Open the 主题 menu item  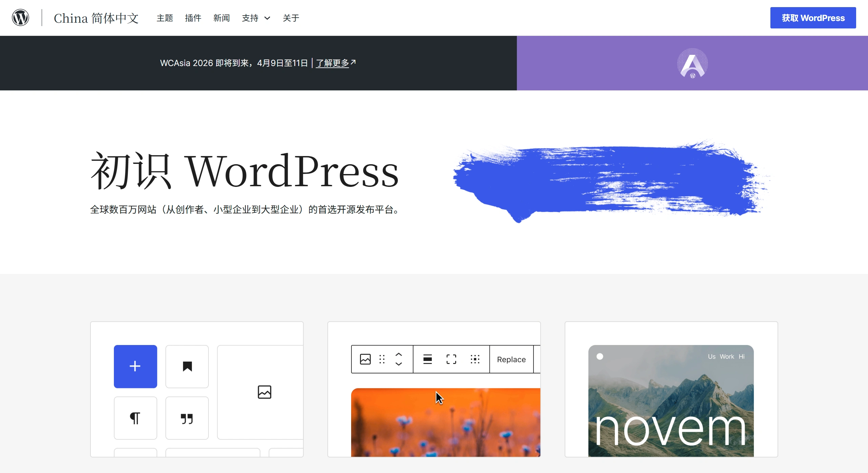click(x=165, y=18)
